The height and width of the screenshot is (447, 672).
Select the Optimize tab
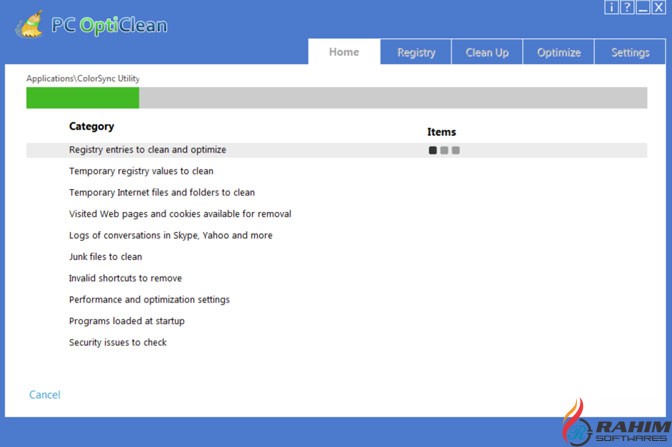[558, 52]
